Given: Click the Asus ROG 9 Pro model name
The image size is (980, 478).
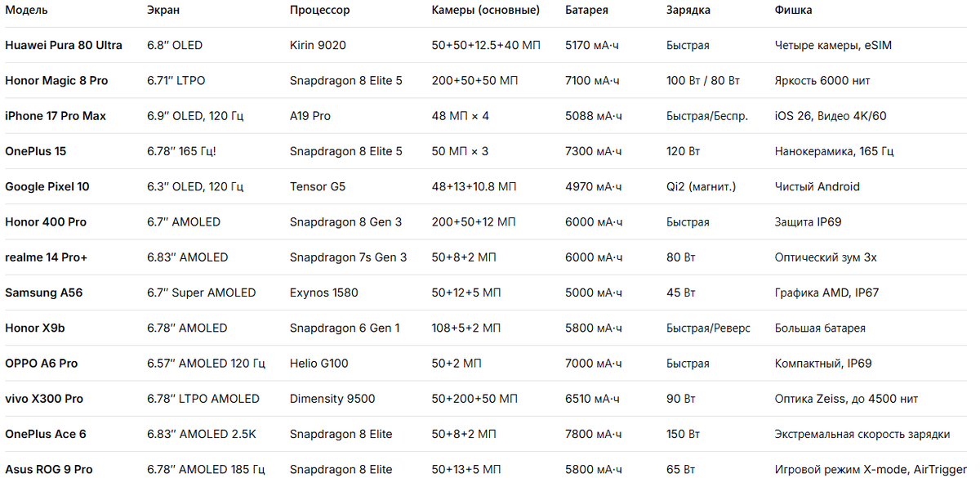Looking at the screenshot, I should pyautogui.click(x=49, y=469).
